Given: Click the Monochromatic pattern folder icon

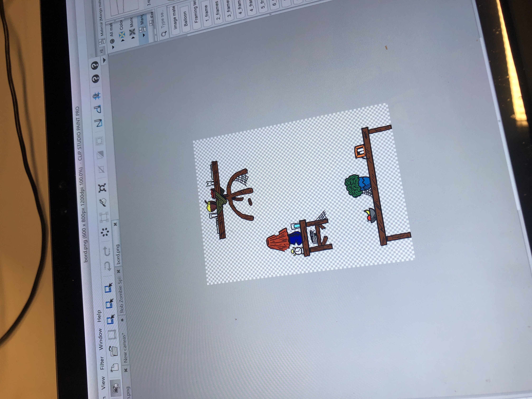Looking at the screenshot, I should point(133,32).
